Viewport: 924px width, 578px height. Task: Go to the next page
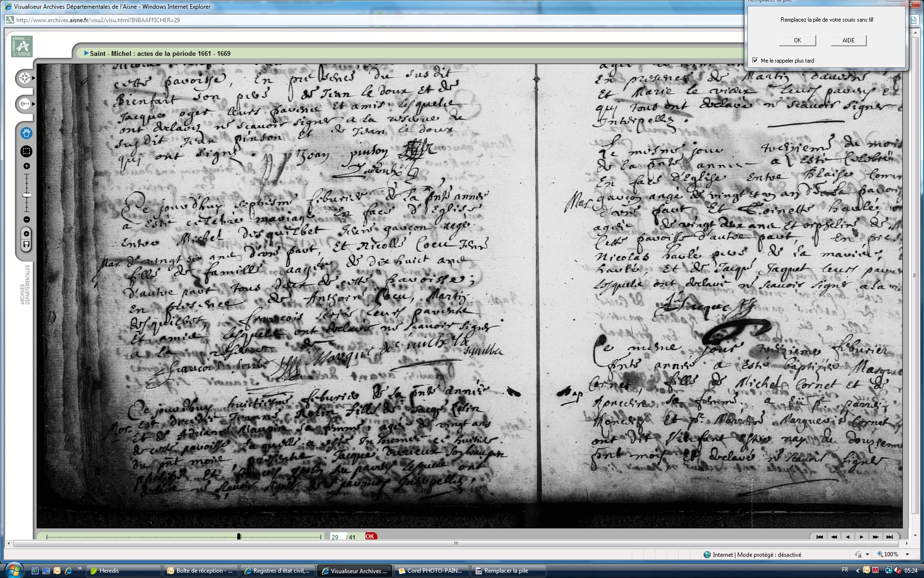[861, 537]
